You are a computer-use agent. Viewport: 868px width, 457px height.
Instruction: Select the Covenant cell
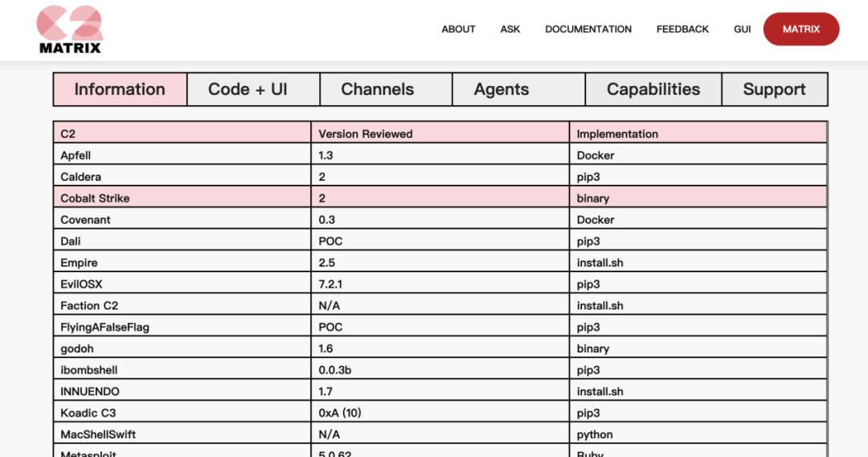182,219
